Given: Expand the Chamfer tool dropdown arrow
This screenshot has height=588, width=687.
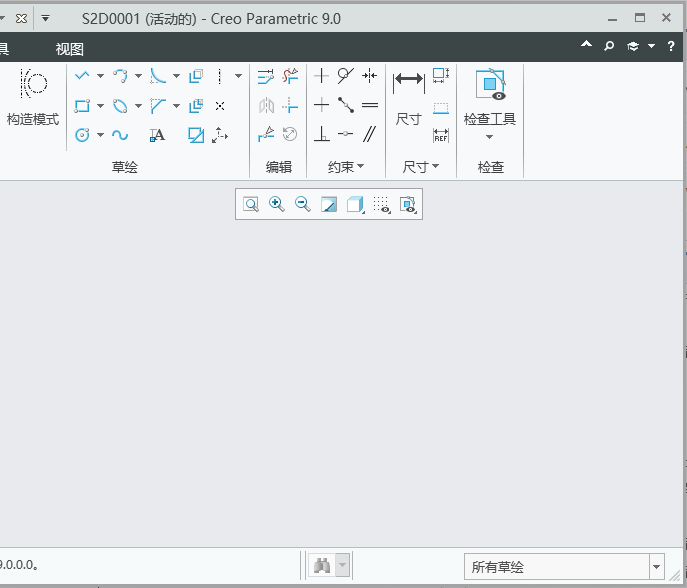Looking at the screenshot, I should click(x=177, y=106).
